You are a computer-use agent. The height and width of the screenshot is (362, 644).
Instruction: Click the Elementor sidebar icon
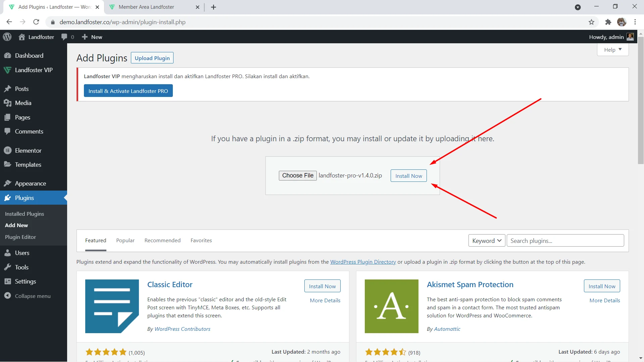[7, 151]
